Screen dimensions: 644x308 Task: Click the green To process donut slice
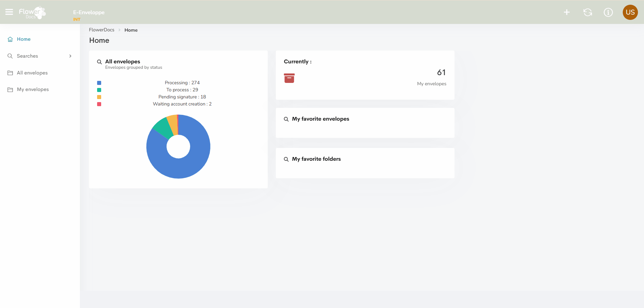click(x=163, y=129)
